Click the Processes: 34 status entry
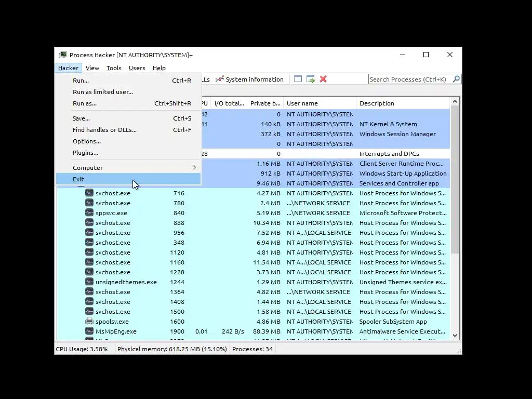This screenshot has height=399, width=532. pos(252,349)
